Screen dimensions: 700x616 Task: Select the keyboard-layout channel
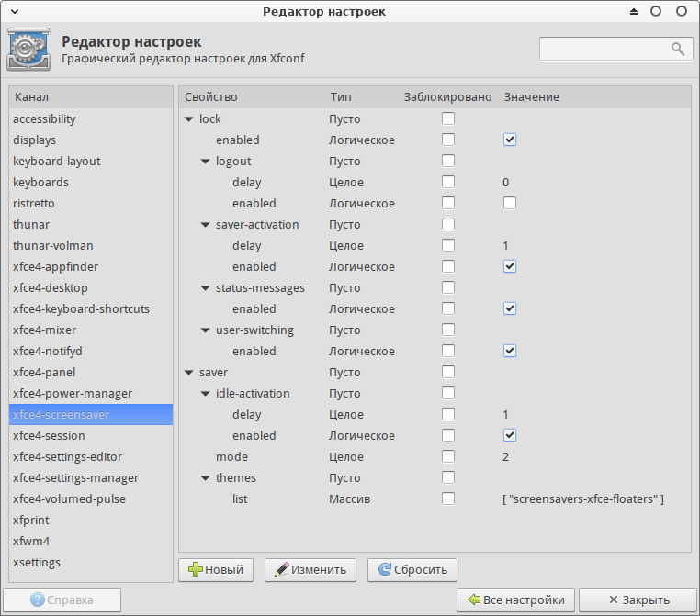tap(91, 161)
